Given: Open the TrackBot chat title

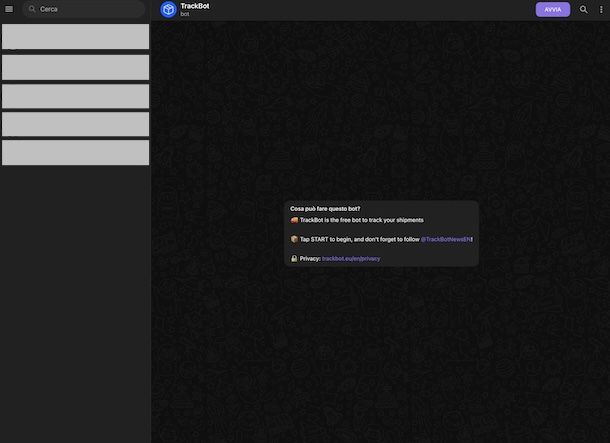Looking at the screenshot, I should [x=195, y=6].
